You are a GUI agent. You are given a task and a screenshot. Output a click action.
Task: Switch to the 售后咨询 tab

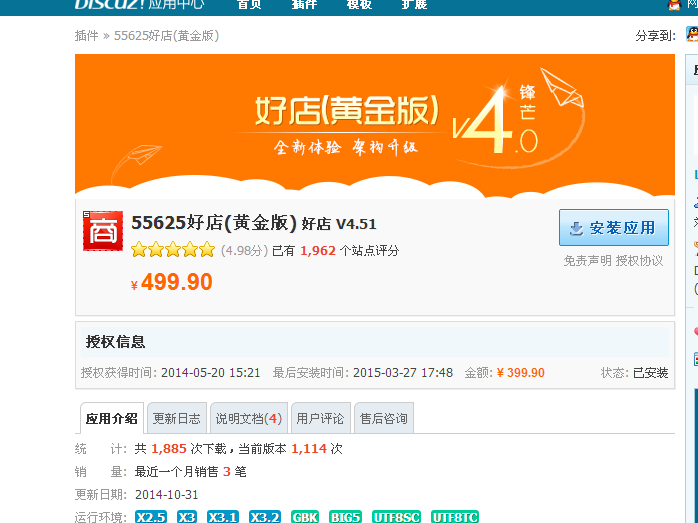[384, 418]
